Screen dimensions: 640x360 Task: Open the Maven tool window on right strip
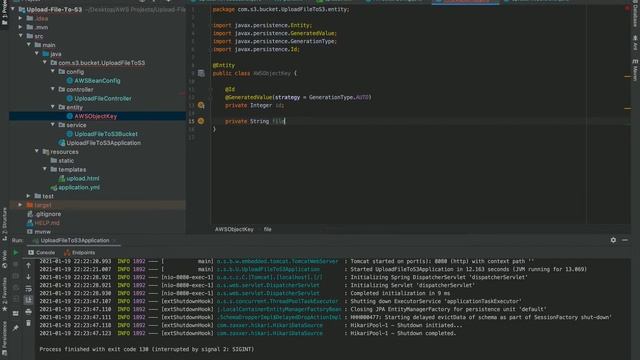635,70
